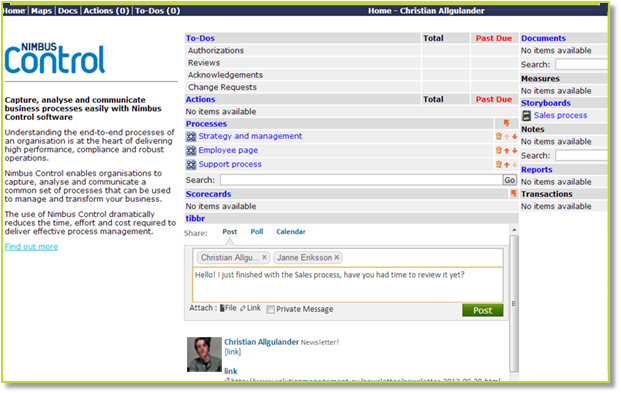
Task: Switch to the Poll share tab
Action: [x=257, y=232]
